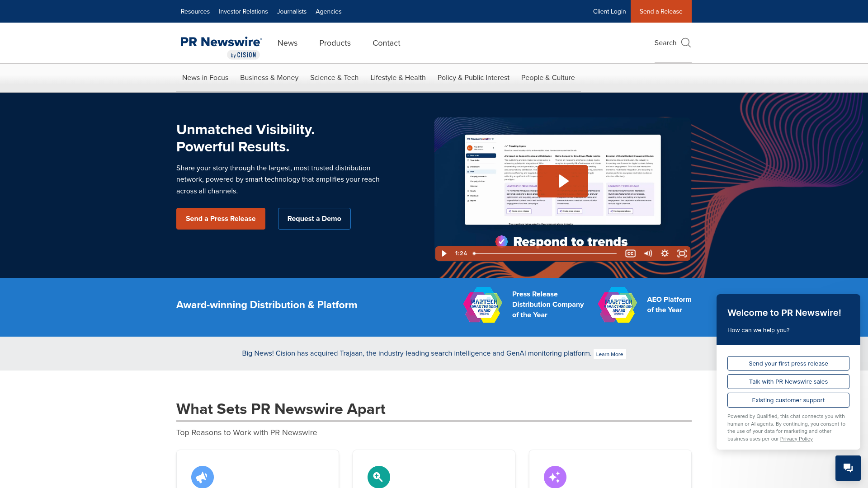
Task: Open the Journalists link
Action: tap(292, 11)
